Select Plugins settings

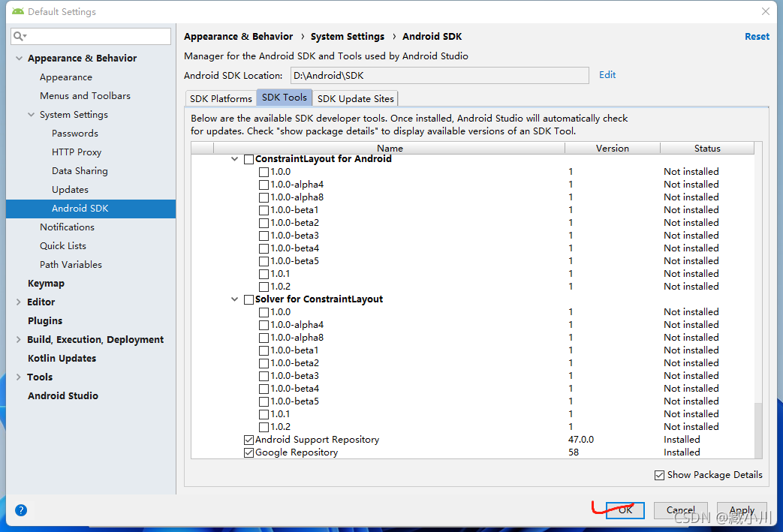pyautogui.click(x=45, y=321)
